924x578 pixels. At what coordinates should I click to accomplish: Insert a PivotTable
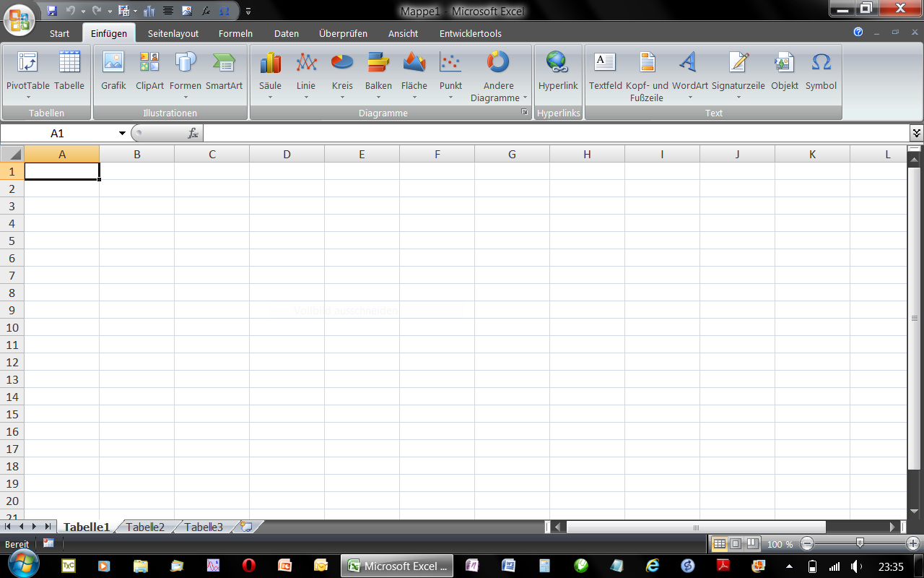click(28, 75)
